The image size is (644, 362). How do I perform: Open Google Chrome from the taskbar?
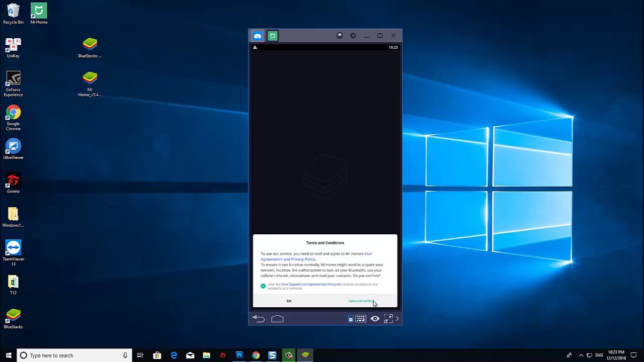[256, 355]
